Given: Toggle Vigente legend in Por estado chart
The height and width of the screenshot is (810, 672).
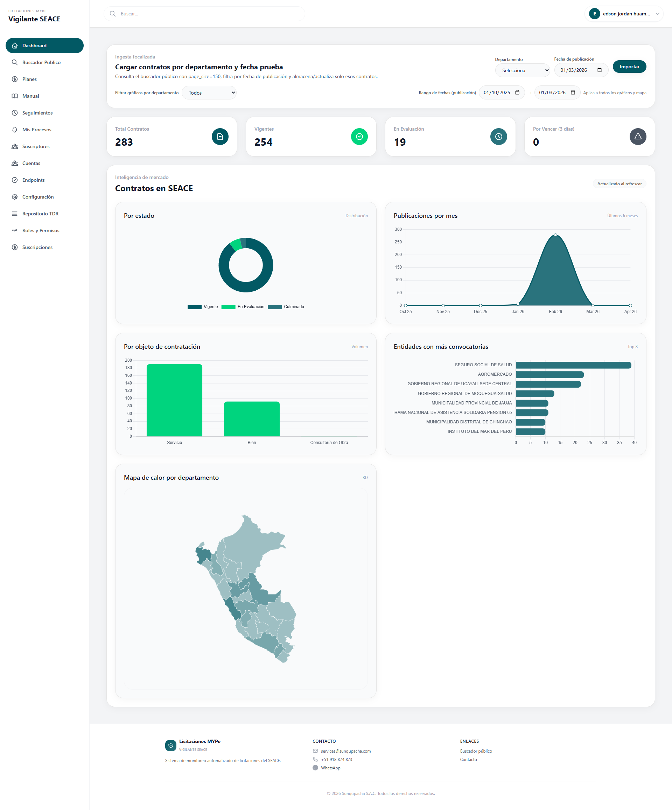Looking at the screenshot, I should coord(203,307).
